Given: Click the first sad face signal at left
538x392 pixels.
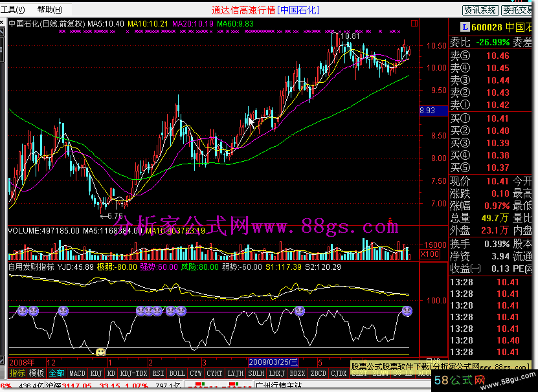Looking at the screenshot, I should click(x=22, y=311).
